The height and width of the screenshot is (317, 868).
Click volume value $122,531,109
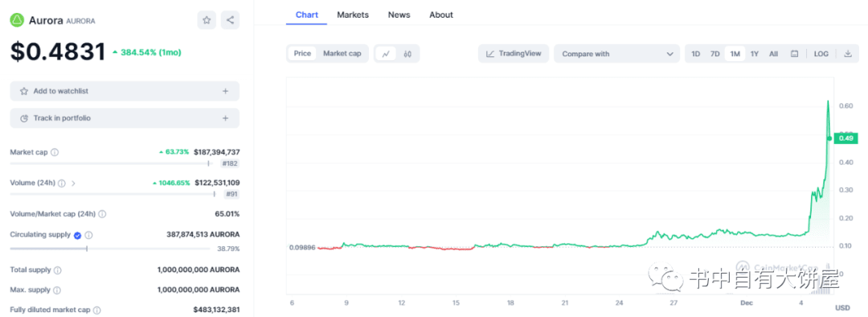click(217, 183)
